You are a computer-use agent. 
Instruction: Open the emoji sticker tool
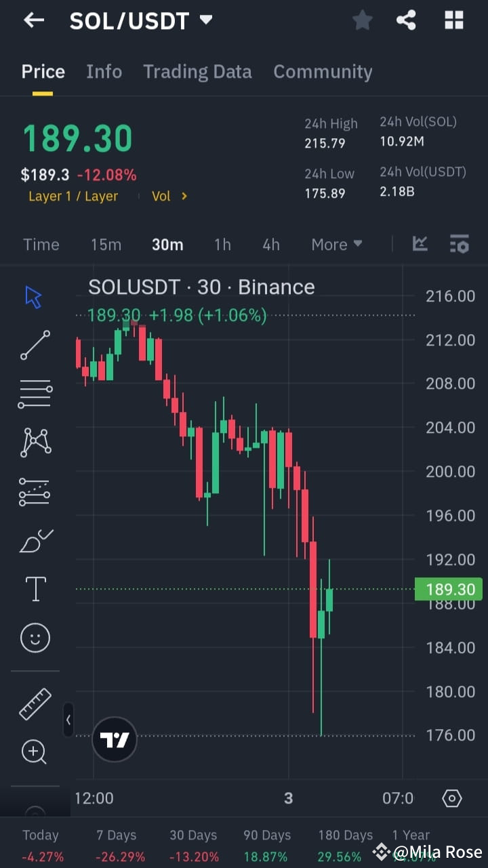pos(35,638)
